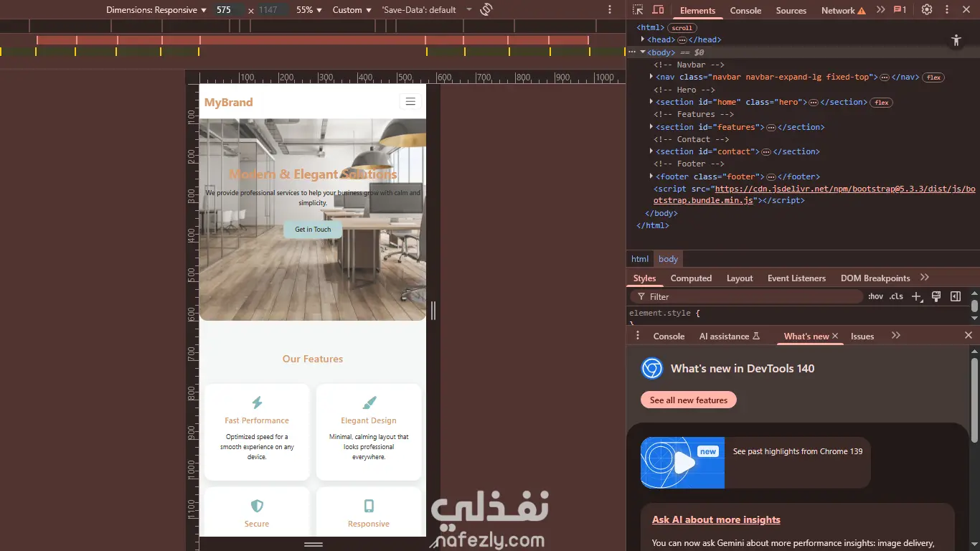Click the shield Secure icon
The height and width of the screenshot is (551, 980).
point(257,506)
